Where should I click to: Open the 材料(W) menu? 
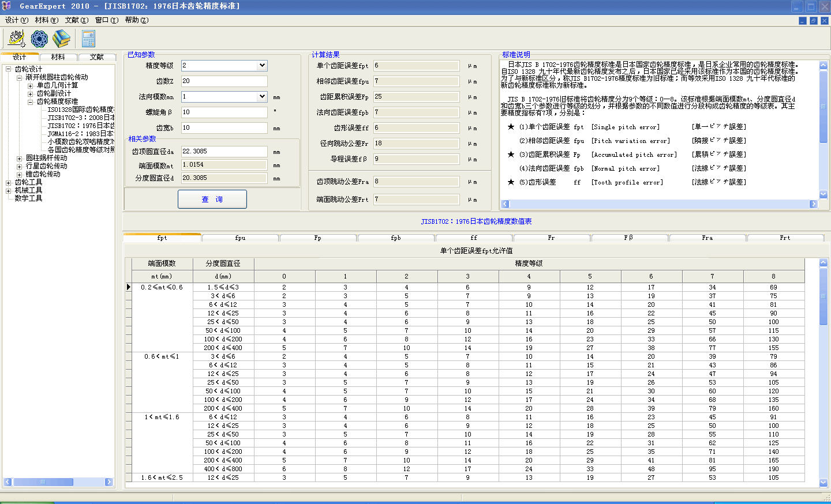point(47,20)
